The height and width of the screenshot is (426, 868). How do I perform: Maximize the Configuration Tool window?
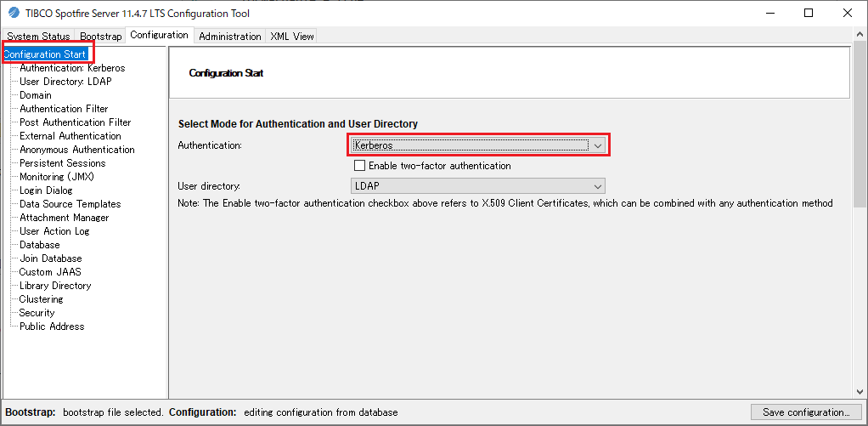(x=809, y=14)
